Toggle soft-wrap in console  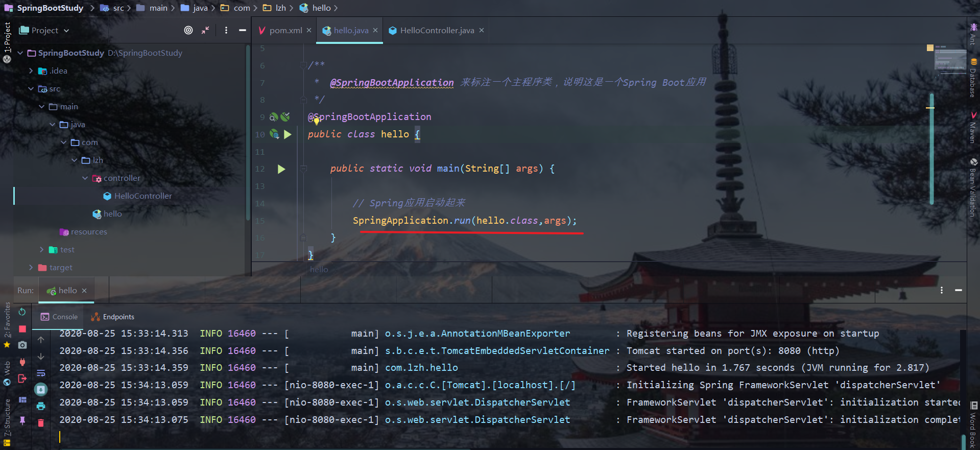point(41,373)
